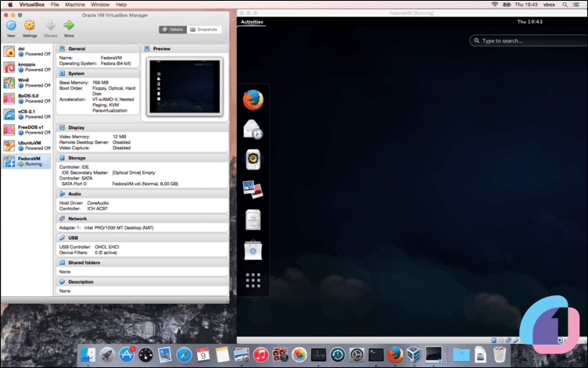Open the Files cabinet icon in dash
The height and width of the screenshot is (368, 588).
point(253,220)
